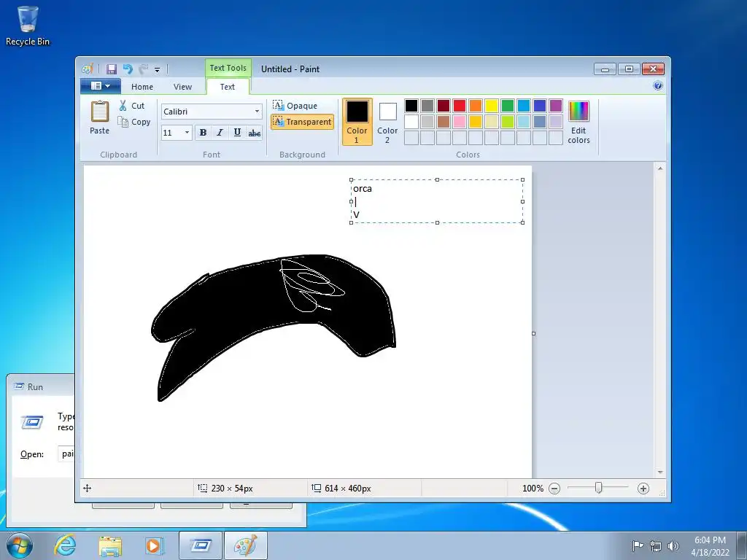
Task: Pick the yellow color swatch
Action: tap(492, 106)
